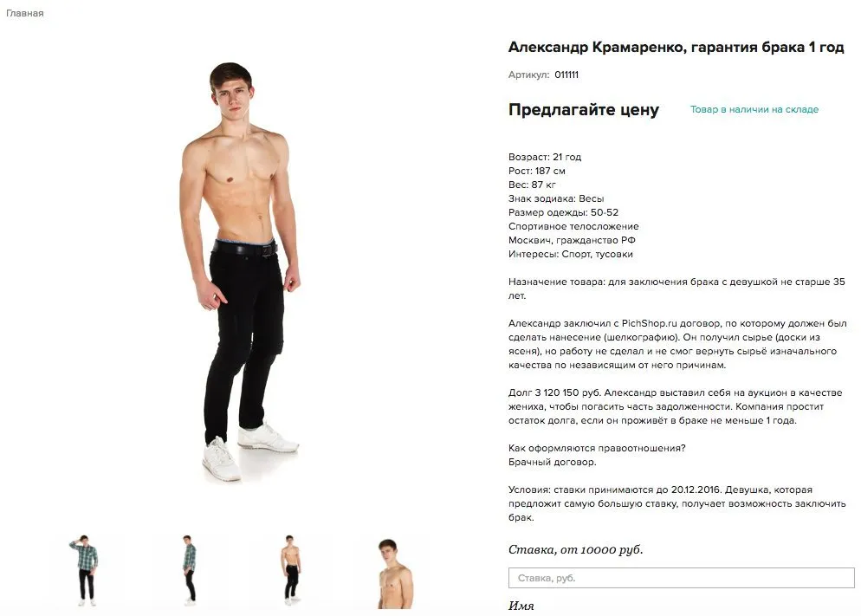Click the Имя field label
Image resolution: width=861 pixels, height=616 pixels.
[x=521, y=606]
